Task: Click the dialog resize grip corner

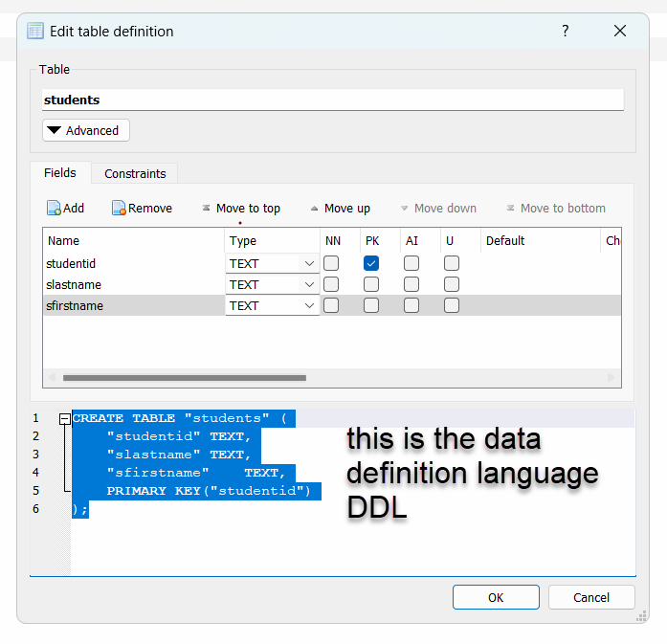Action: point(642,616)
